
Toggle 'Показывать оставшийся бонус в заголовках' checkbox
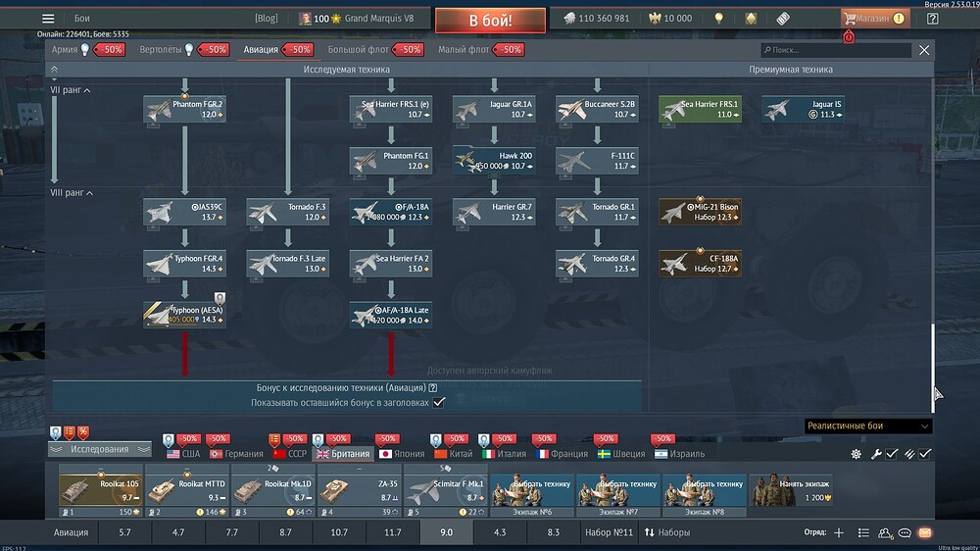click(x=439, y=402)
